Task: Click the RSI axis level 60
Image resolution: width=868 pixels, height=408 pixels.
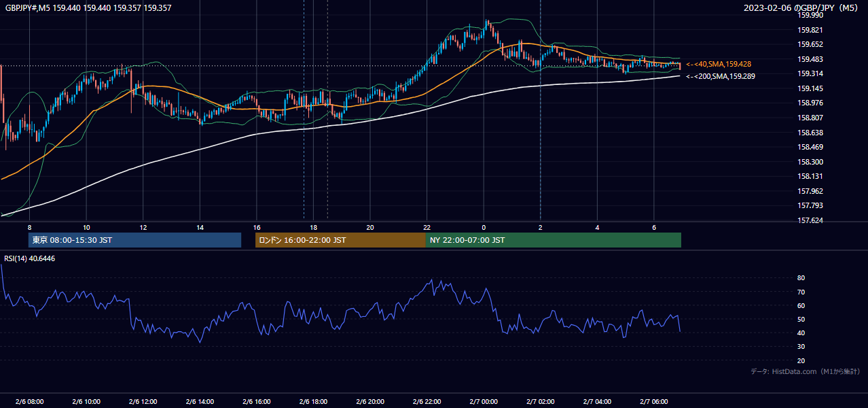Action: (x=801, y=305)
